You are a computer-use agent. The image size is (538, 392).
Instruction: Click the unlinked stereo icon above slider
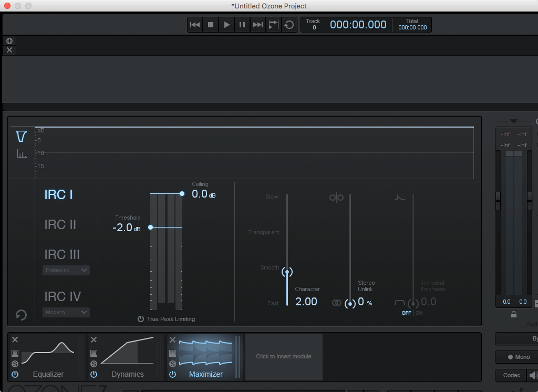[x=336, y=198]
